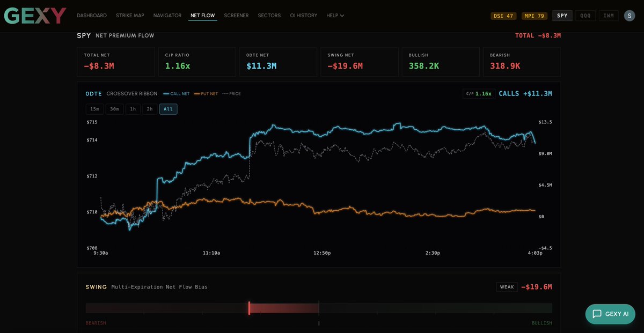Click the GEXY logo
This screenshot has height=333, width=644.
click(x=35, y=16)
